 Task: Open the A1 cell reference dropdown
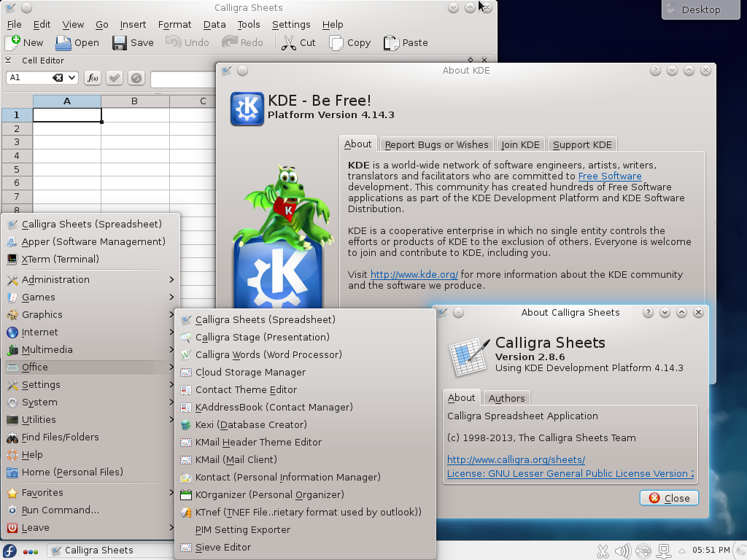tap(71, 77)
